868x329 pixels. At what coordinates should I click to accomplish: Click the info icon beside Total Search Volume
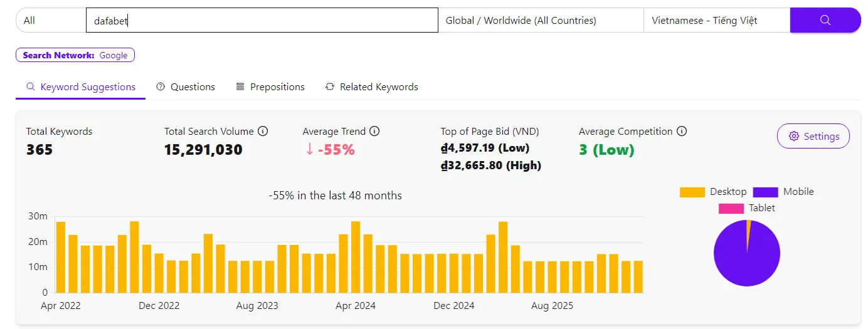point(263,132)
